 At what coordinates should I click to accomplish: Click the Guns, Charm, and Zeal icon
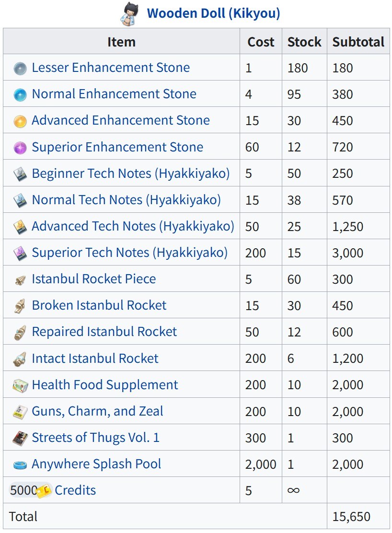point(20,412)
